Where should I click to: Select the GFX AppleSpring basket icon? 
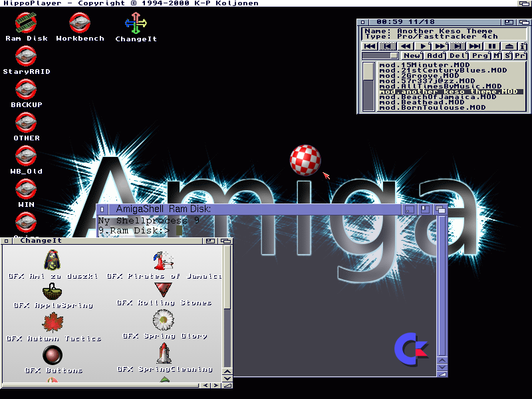tap(53, 291)
